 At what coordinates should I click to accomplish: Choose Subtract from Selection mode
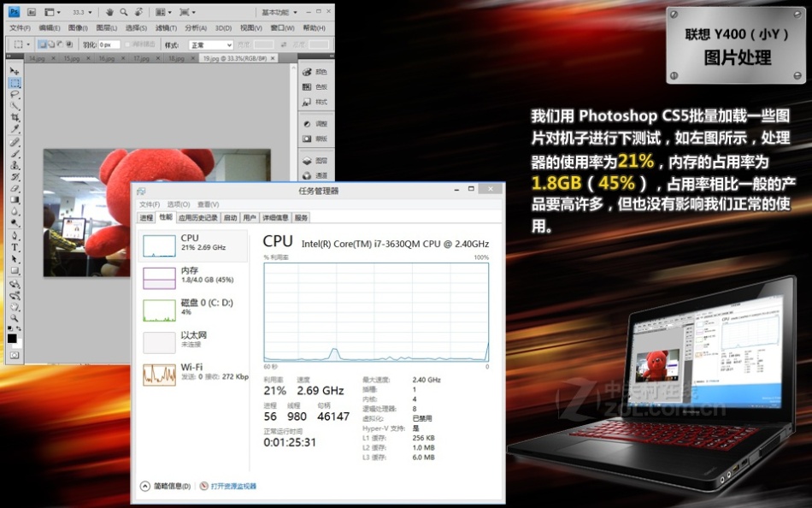pyautogui.click(x=60, y=44)
